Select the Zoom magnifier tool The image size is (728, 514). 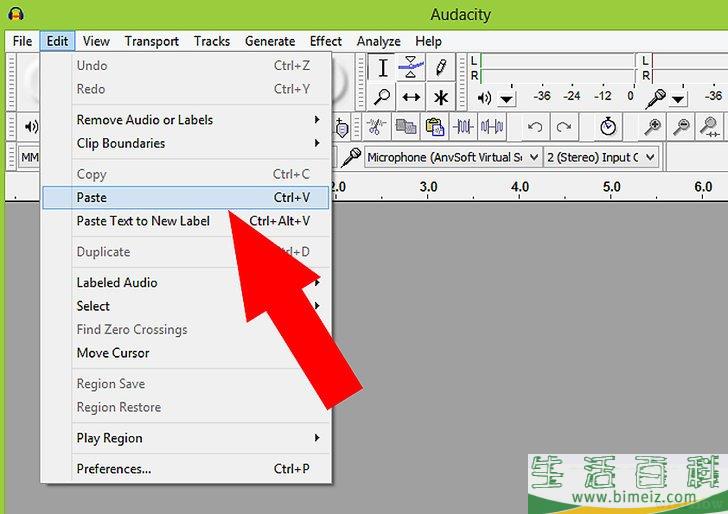(383, 97)
